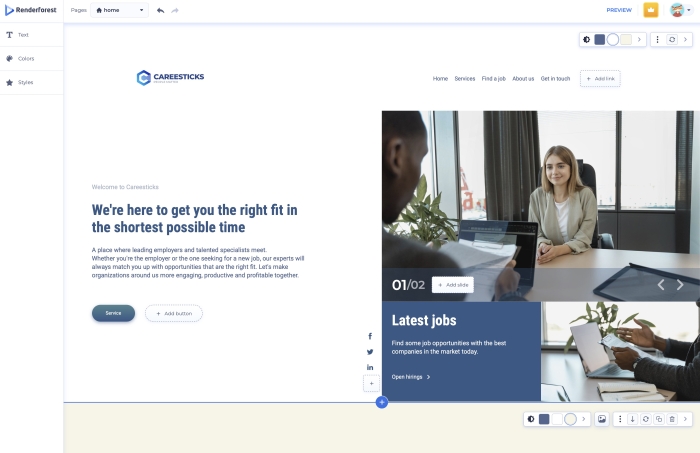Image resolution: width=700 pixels, height=453 pixels.
Task: Open the premium crown upgrade button
Action: pyautogui.click(x=651, y=10)
